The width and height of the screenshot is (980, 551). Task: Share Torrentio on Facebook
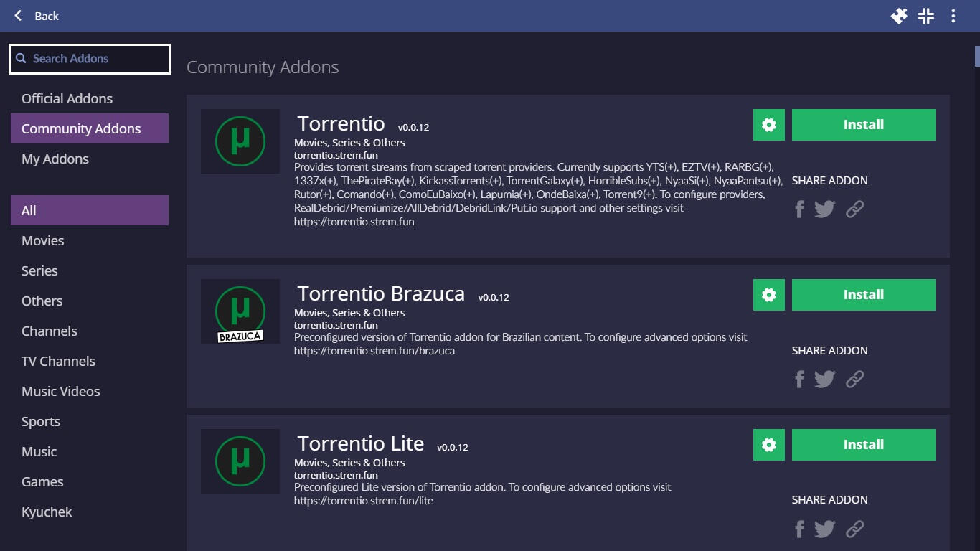click(x=799, y=209)
